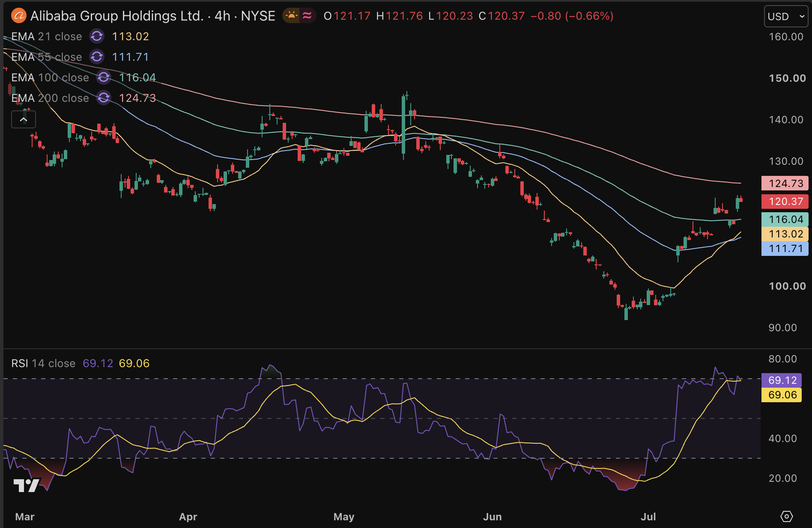Open the USD currency dropdown
Image resolution: width=812 pixels, height=528 pixels.
coord(786,17)
